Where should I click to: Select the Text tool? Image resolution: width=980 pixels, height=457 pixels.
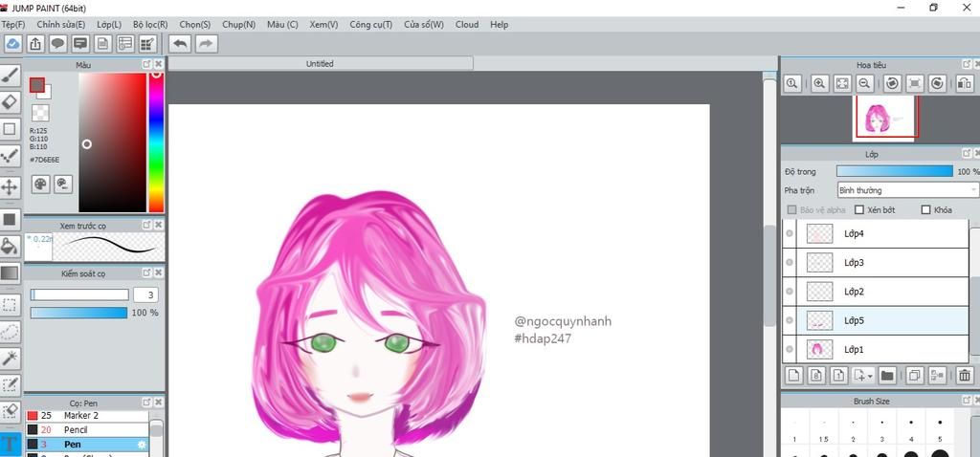pos(10,444)
